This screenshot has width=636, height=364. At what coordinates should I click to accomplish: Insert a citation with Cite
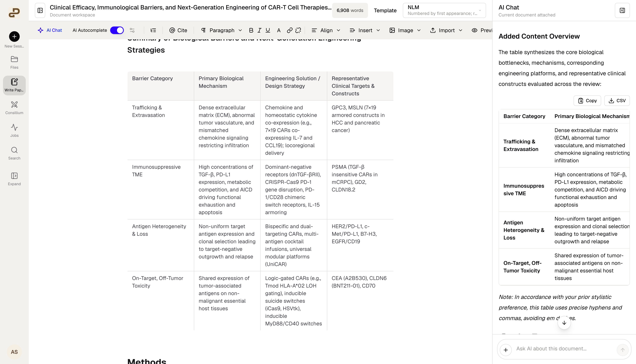tap(178, 30)
